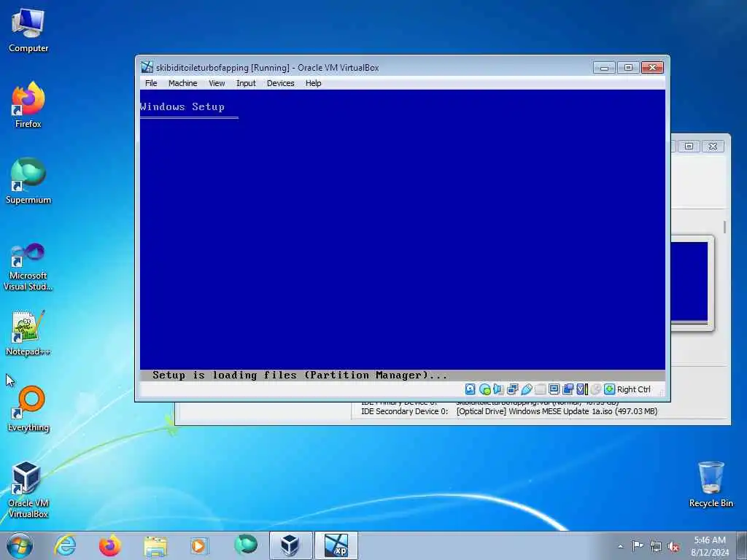Click the VirtualBox icon in VM window title bar

(147, 67)
